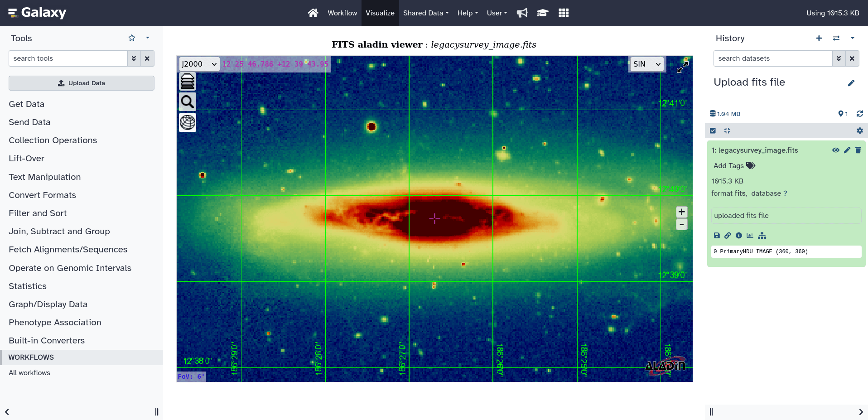Zoom in using the plus control
Image resolution: width=868 pixels, height=420 pixels.
pyautogui.click(x=681, y=211)
